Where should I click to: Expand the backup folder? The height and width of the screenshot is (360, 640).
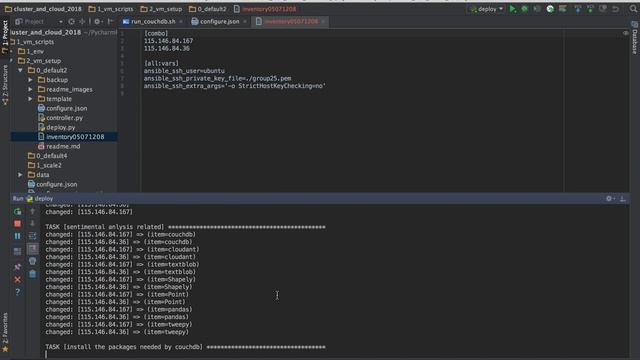tap(31, 80)
